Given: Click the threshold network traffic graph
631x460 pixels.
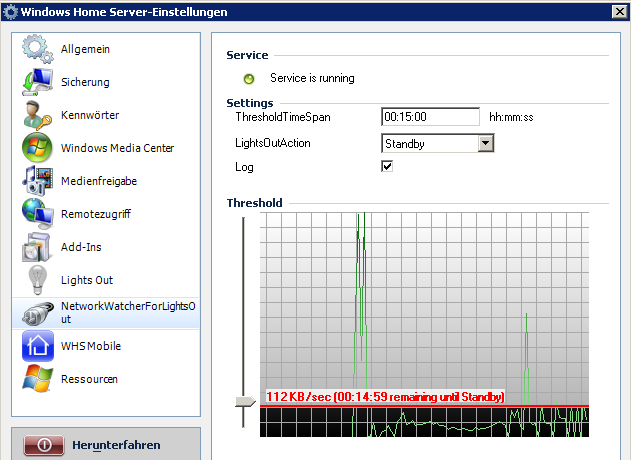Looking at the screenshot, I should (x=424, y=324).
